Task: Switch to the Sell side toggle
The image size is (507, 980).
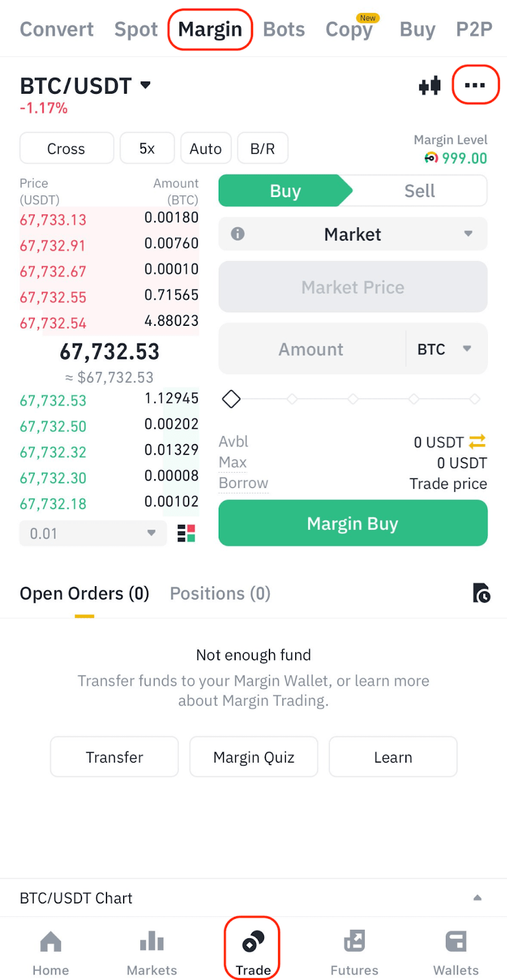Action: [x=419, y=191]
